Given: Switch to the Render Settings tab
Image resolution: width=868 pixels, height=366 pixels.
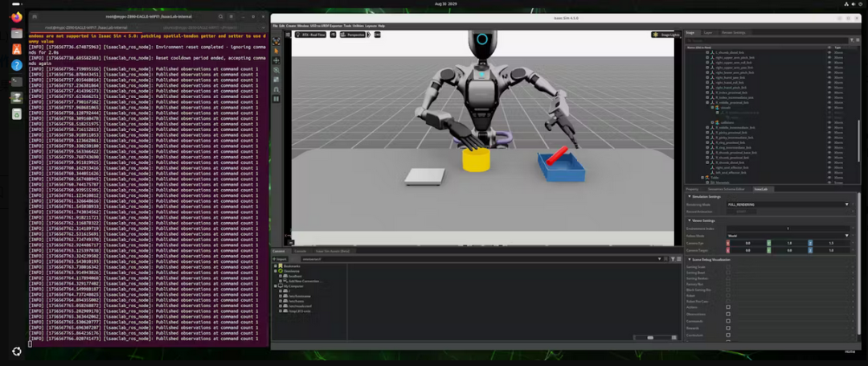Looking at the screenshot, I should click(734, 33).
